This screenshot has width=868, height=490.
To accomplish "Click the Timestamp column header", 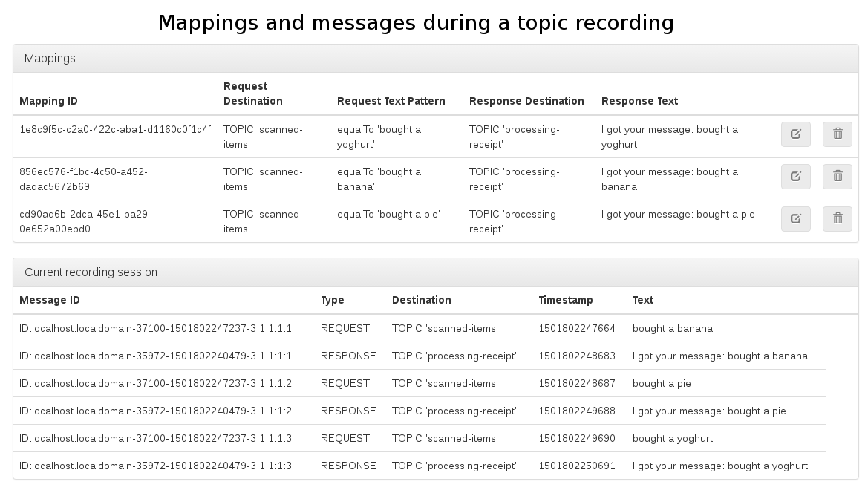I will pos(565,301).
